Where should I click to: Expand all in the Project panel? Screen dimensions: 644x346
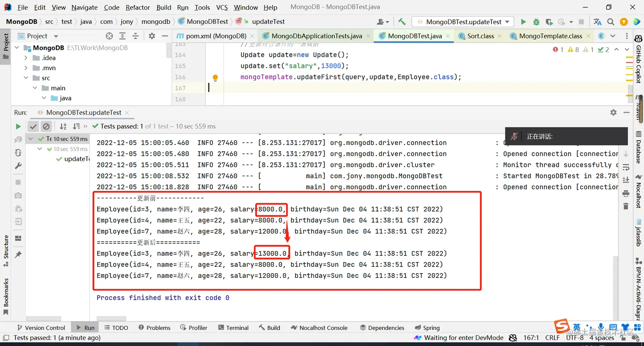pos(122,36)
